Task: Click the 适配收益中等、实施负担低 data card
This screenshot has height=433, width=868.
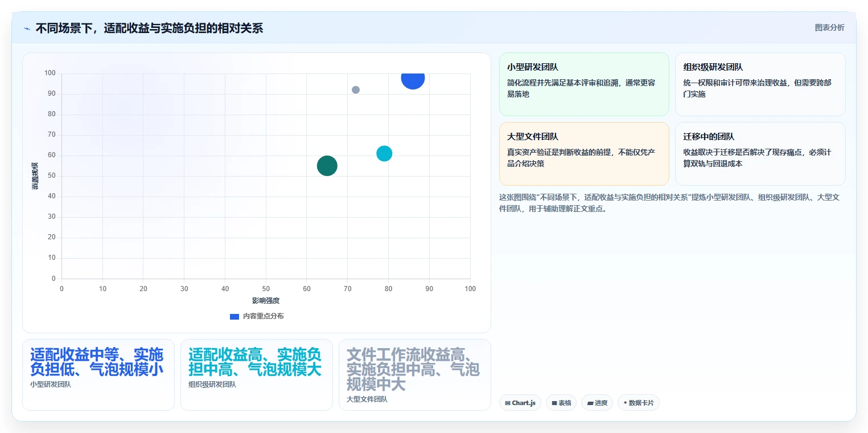Action: [x=98, y=374]
